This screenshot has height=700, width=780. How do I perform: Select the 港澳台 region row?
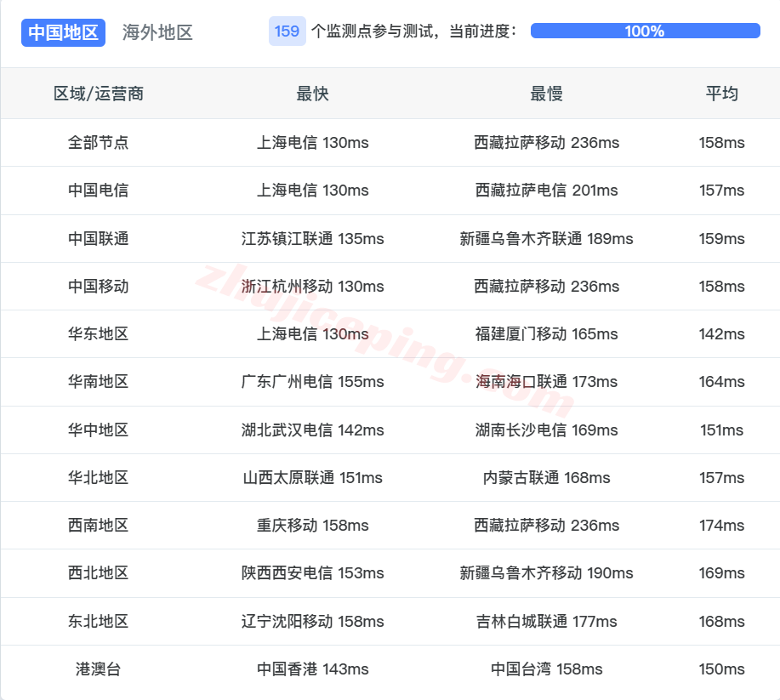click(x=97, y=669)
